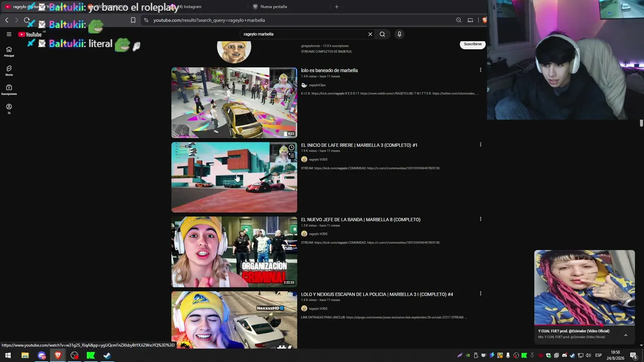Open a new browser tab with plus

pyautogui.click(x=337, y=7)
